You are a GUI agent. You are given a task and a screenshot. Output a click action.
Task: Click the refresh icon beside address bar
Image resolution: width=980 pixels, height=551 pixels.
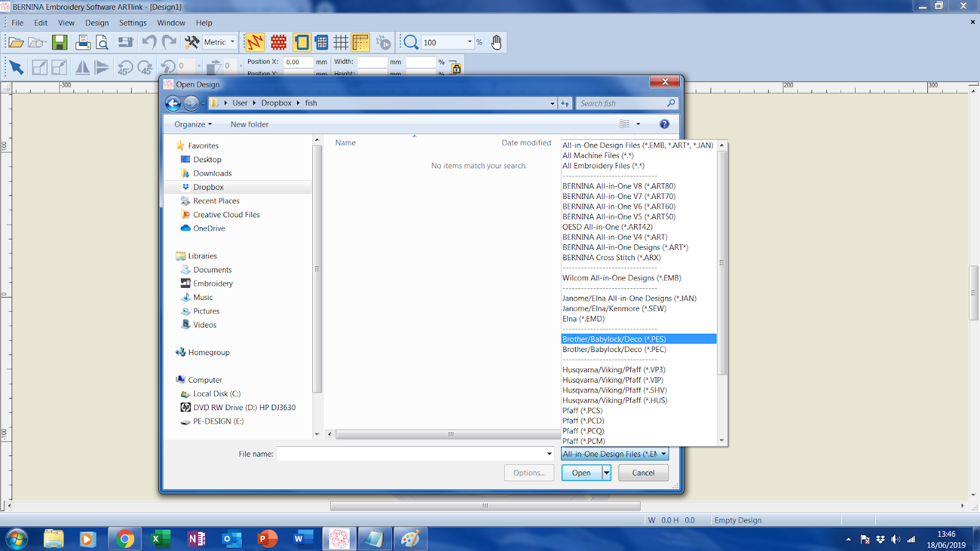[x=565, y=103]
